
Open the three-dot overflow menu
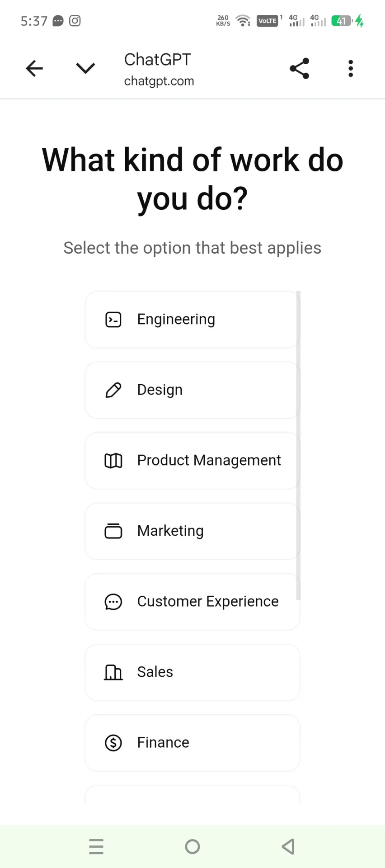pos(351,69)
